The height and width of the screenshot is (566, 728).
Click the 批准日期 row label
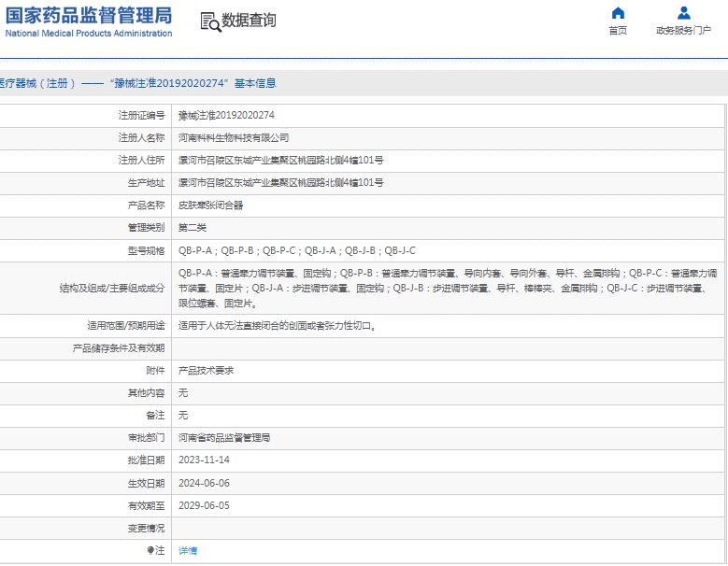(x=146, y=460)
